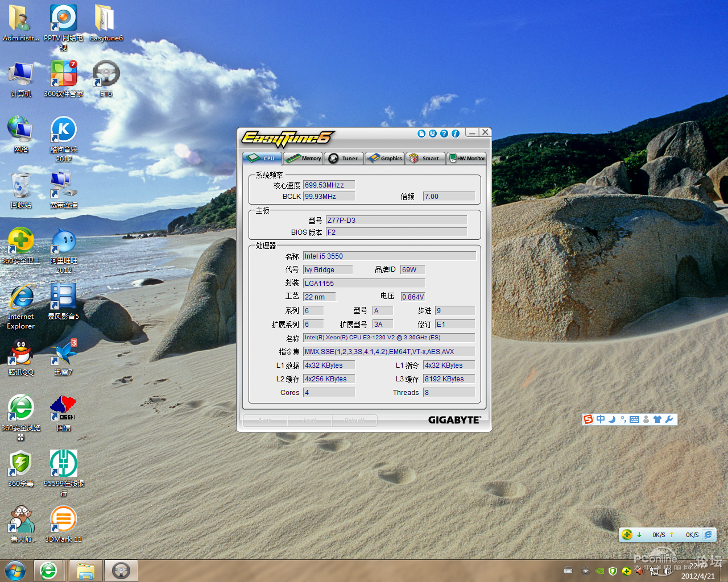Click the core speed field 699.53MHz
The height and width of the screenshot is (582, 728).
(x=329, y=185)
